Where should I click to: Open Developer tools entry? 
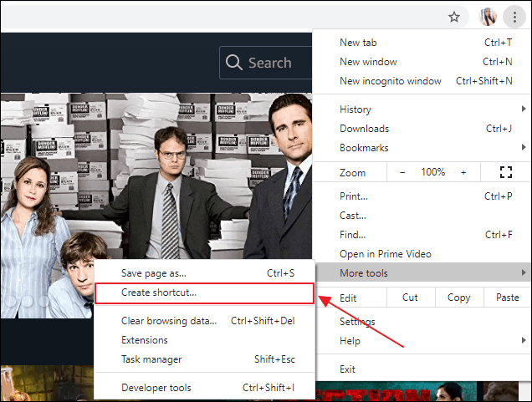tap(205, 388)
